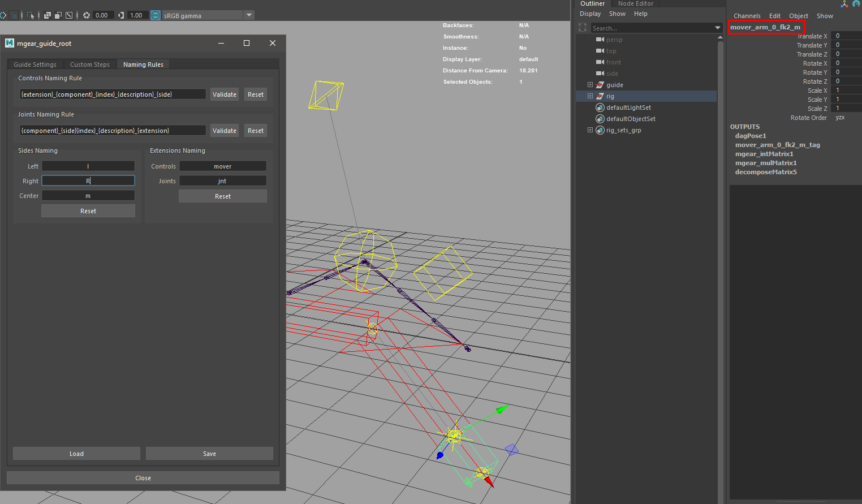
Task: Reset the Sides Naming values
Action: click(88, 211)
